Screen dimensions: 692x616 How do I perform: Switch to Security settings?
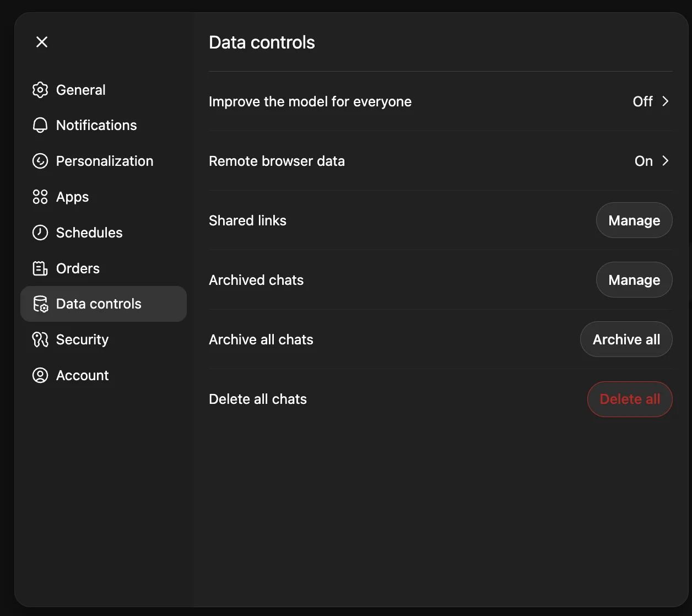click(x=104, y=340)
